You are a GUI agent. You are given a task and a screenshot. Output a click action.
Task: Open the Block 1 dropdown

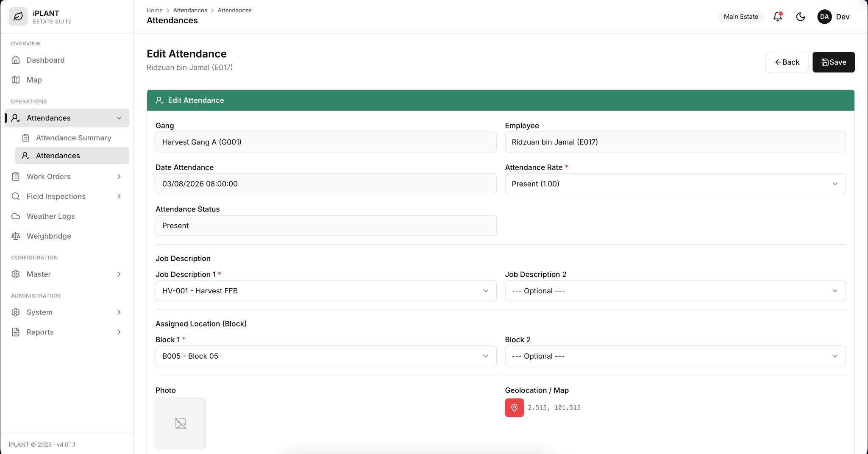click(x=326, y=356)
